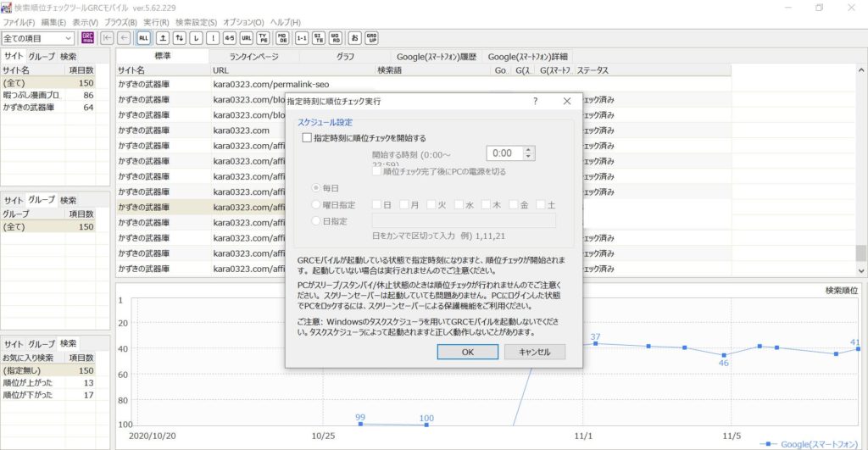
Task: Open the 編集(E) menu
Action: (53, 22)
